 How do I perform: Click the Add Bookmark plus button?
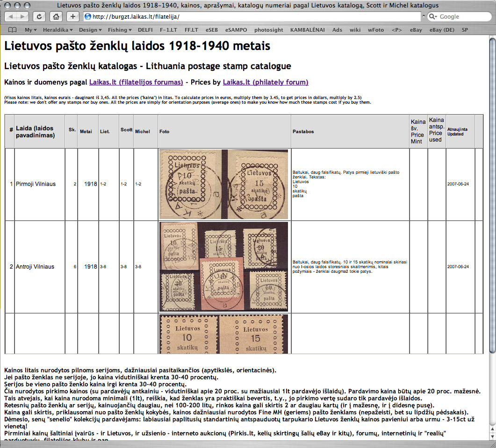(x=72, y=17)
